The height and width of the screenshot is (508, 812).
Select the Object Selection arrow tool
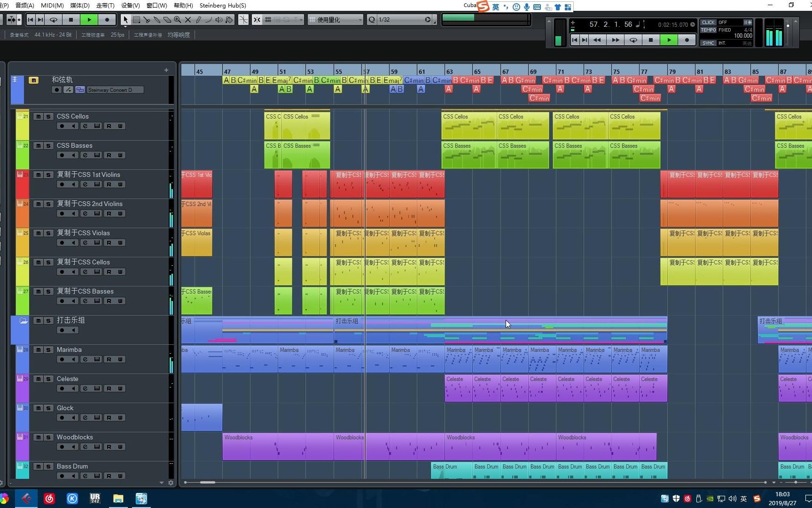[x=125, y=20]
